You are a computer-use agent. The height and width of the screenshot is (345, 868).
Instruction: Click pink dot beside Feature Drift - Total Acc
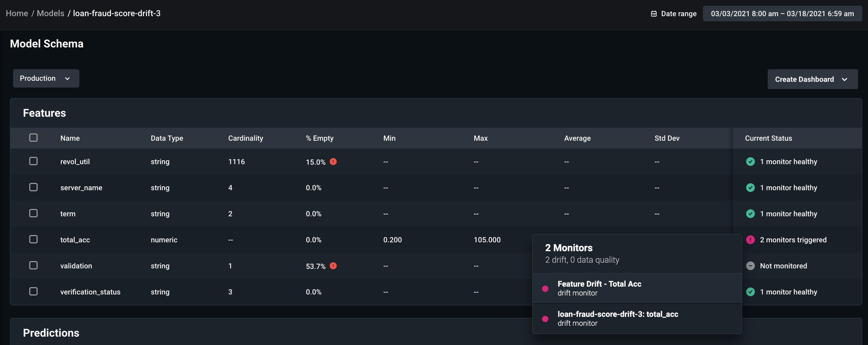click(545, 289)
